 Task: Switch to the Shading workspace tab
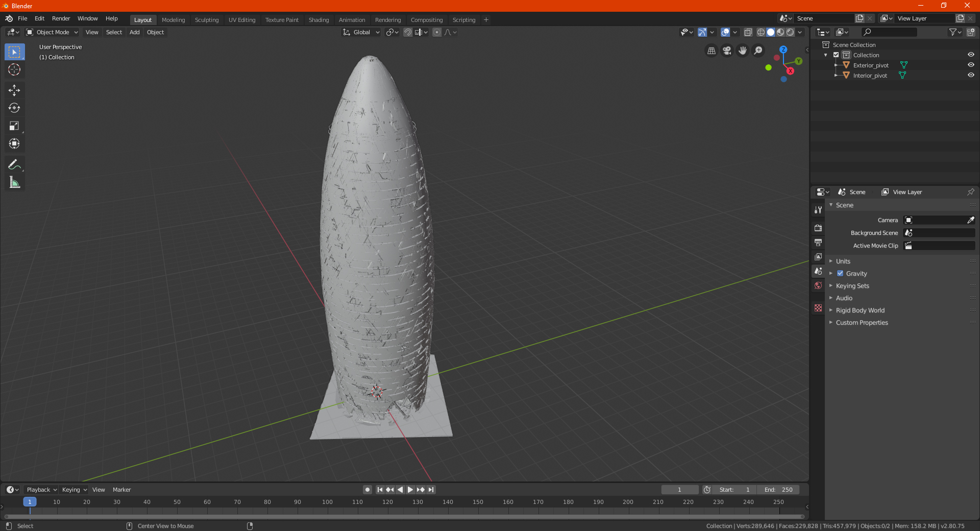[318, 20]
